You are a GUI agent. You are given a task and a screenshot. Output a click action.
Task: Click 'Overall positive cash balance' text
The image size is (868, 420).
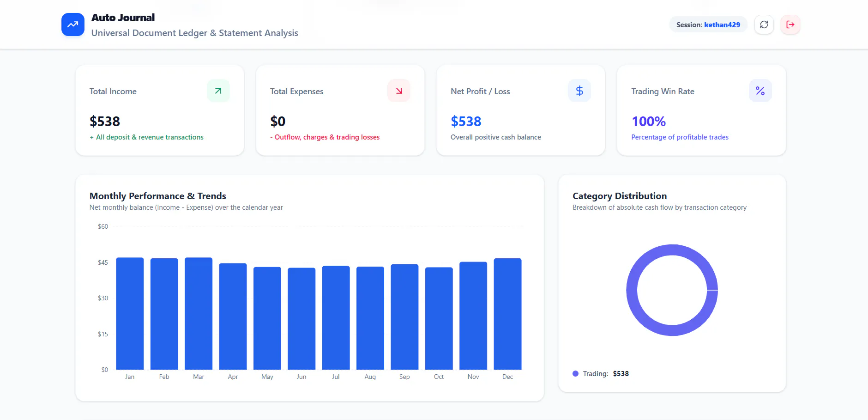coord(496,137)
